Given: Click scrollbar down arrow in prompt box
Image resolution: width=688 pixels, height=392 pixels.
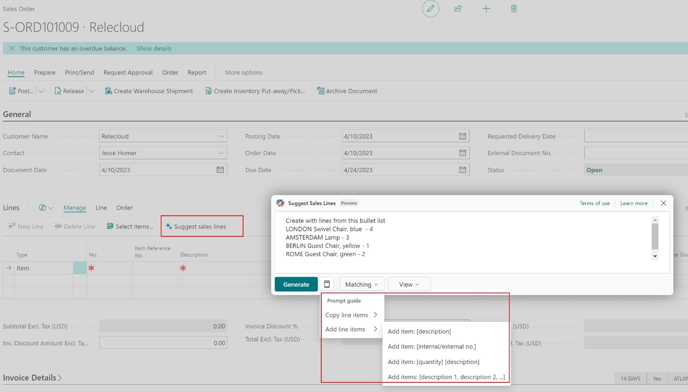Looking at the screenshot, I should 655,256.
